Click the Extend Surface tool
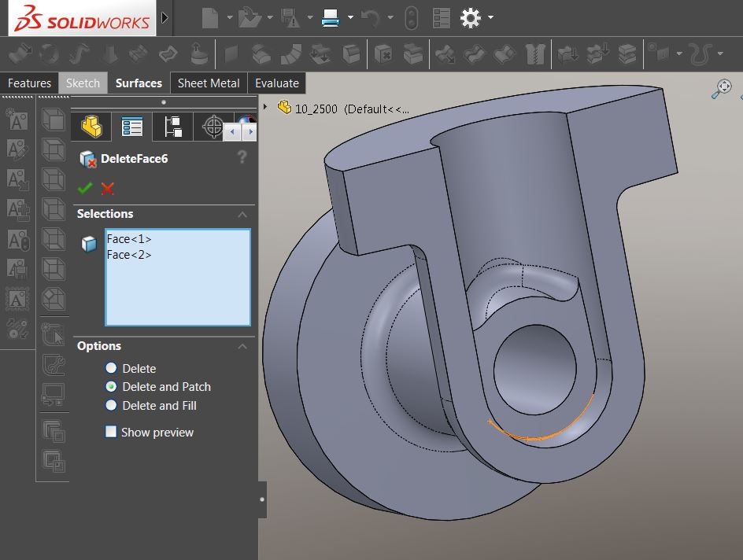743x560 pixels. coord(445,54)
